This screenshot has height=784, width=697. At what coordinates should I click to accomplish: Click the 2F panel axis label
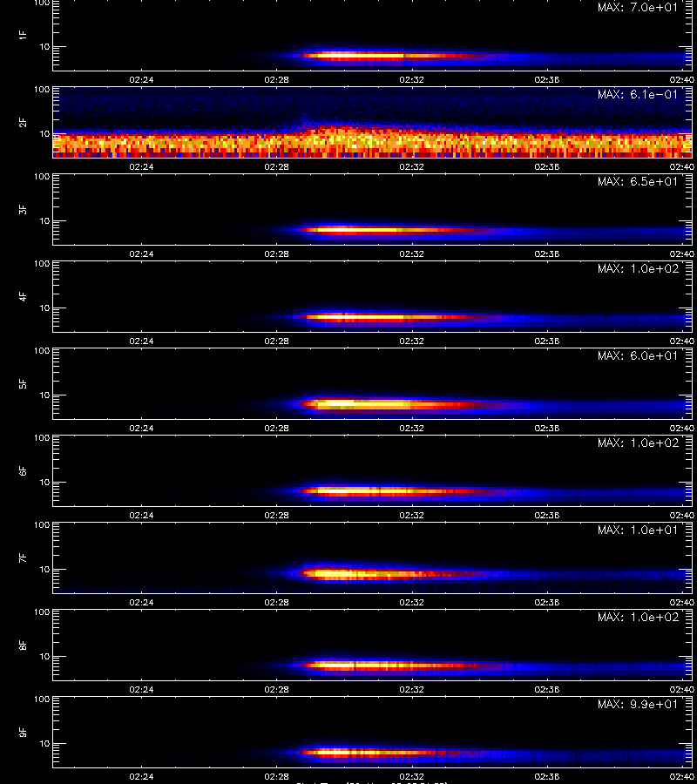click(x=22, y=123)
